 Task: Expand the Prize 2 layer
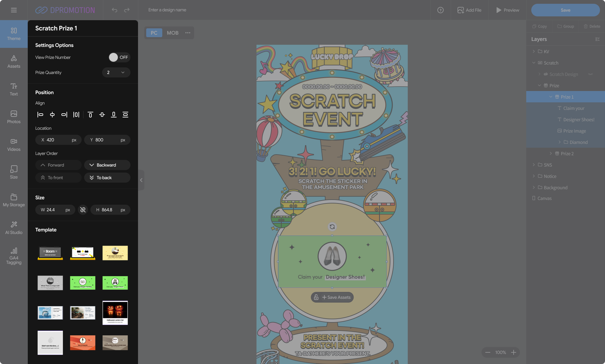551,154
